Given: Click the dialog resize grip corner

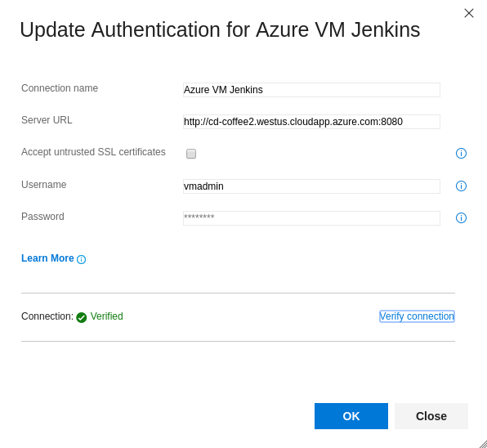Looking at the screenshot, I should (483, 444).
